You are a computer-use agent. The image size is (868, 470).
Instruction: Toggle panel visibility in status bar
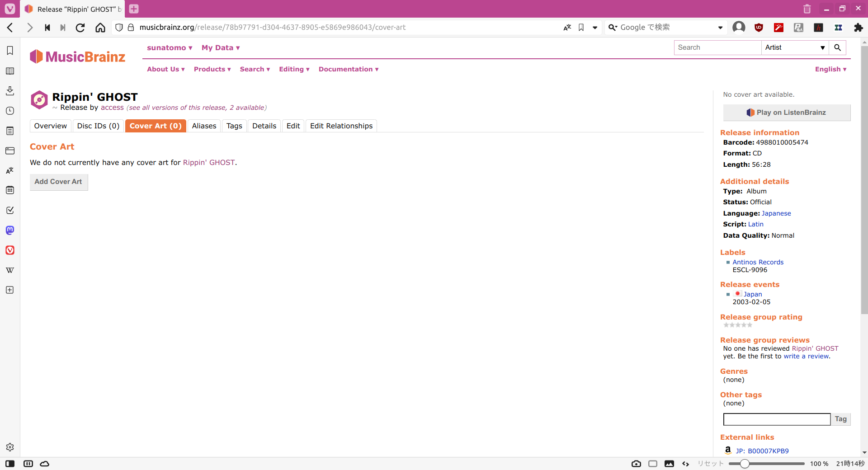point(10,464)
